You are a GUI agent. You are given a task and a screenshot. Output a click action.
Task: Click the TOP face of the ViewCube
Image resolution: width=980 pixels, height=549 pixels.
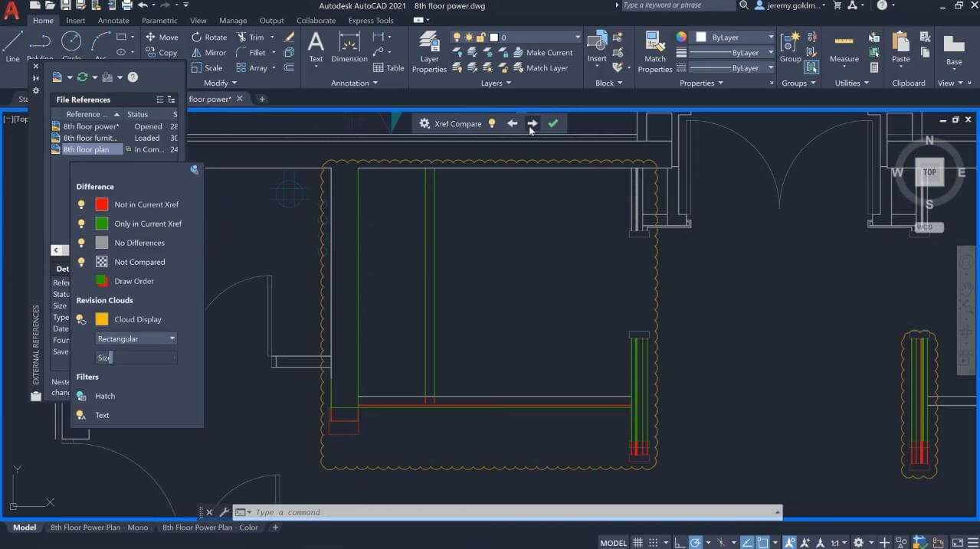click(929, 172)
